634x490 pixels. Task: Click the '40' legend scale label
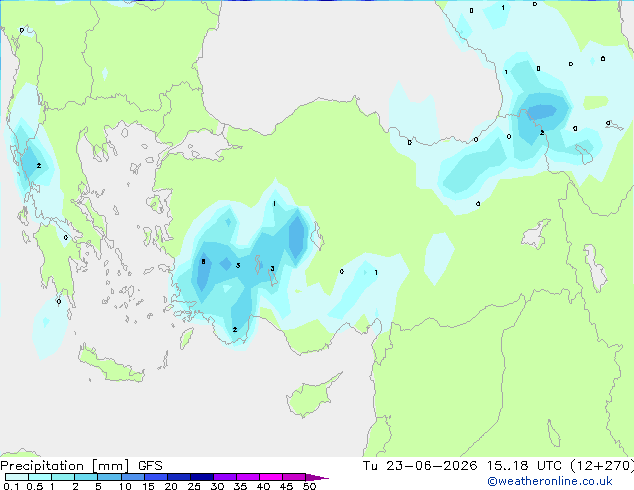263,486
